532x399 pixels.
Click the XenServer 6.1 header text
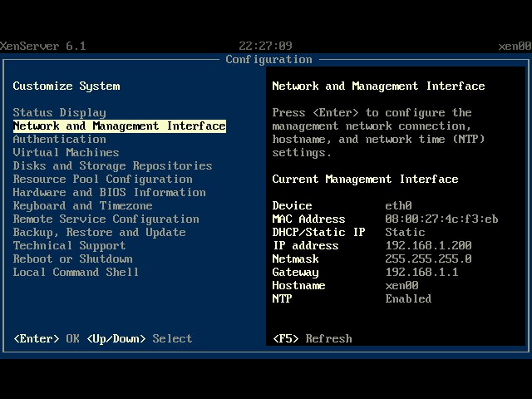pyautogui.click(x=43, y=46)
